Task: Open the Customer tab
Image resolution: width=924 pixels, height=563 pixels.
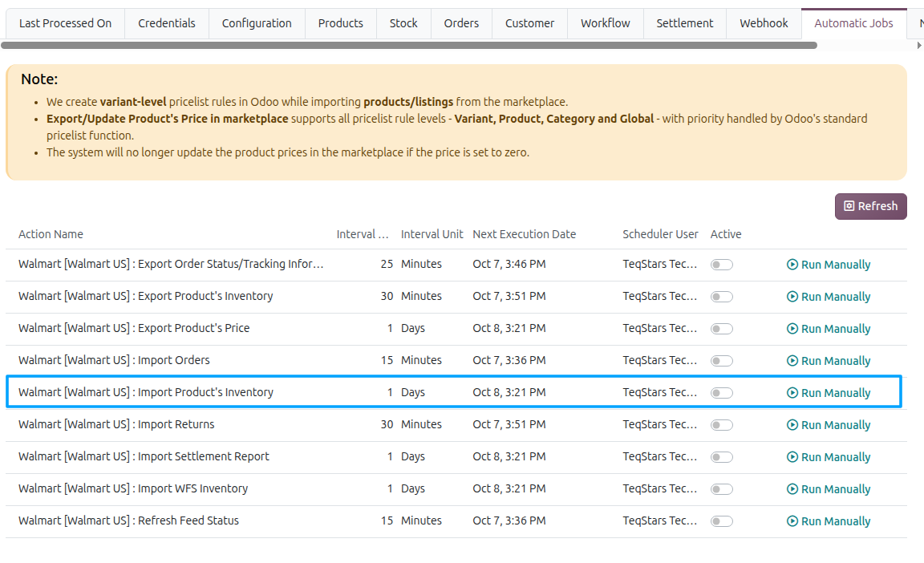Action: pyautogui.click(x=529, y=23)
